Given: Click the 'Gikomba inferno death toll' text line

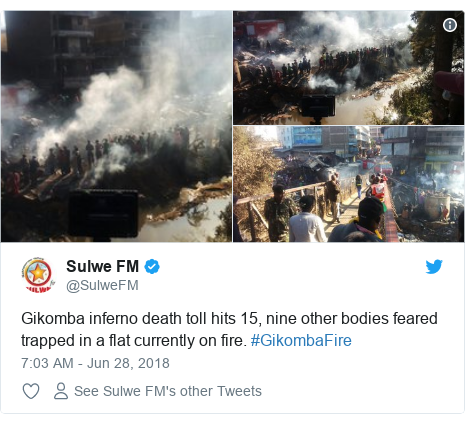Looking at the screenshot, I should [229, 319].
